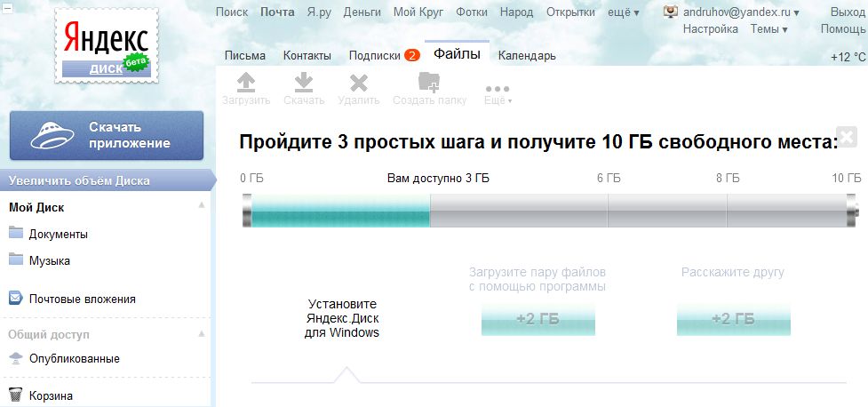Image resolution: width=868 pixels, height=407 pixels.
Task: Select Увеличить объём Диска in sidebar
Action: 108,180
